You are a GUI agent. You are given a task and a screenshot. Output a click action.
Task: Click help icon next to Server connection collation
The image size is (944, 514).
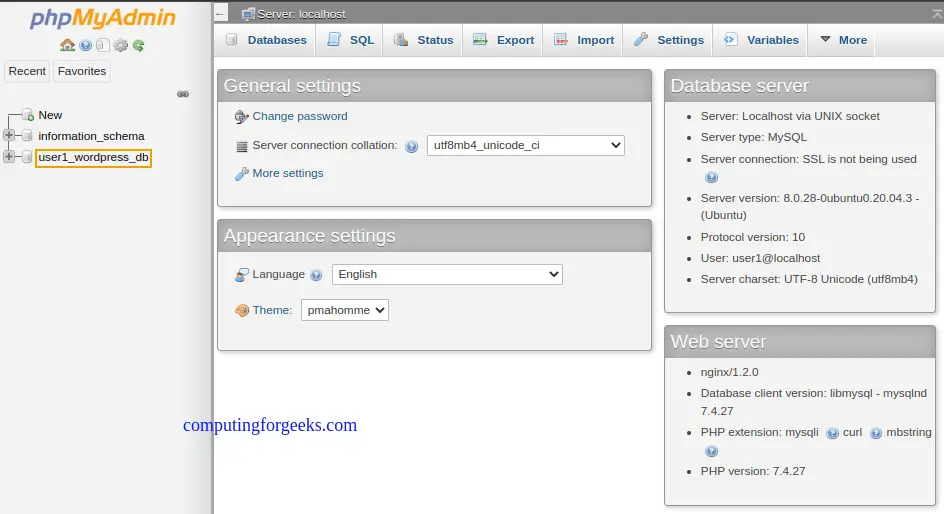[x=411, y=146]
